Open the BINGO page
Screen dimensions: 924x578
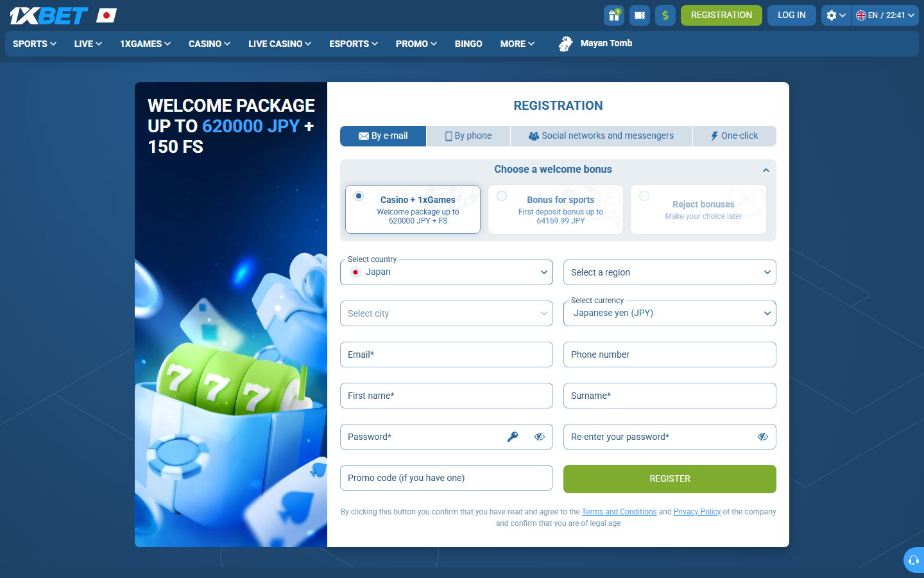pos(468,44)
